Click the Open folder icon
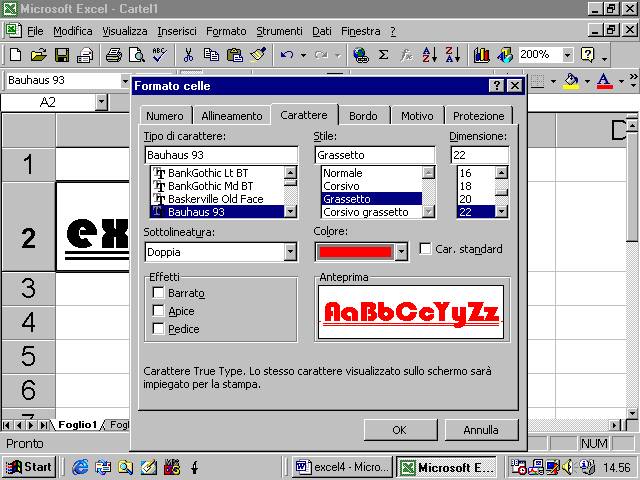 click(x=38, y=55)
